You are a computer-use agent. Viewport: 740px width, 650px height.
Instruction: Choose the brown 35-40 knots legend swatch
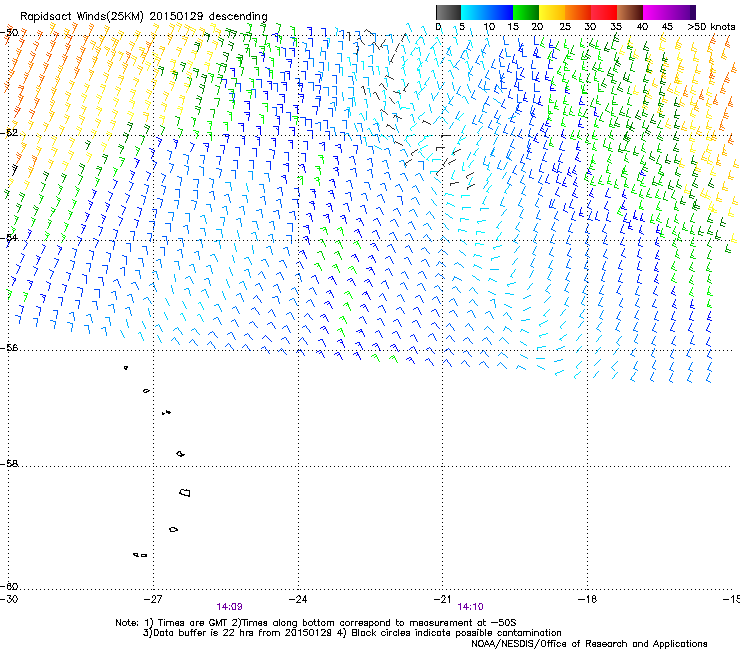click(x=630, y=12)
